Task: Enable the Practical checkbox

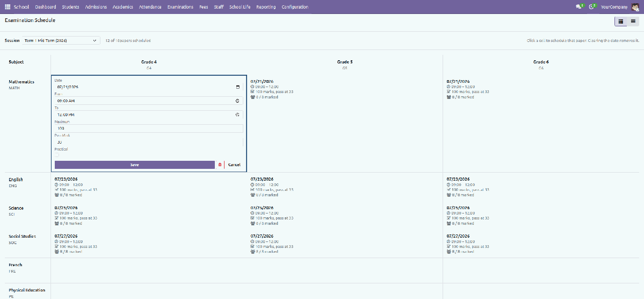Action: pyautogui.click(x=57, y=155)
